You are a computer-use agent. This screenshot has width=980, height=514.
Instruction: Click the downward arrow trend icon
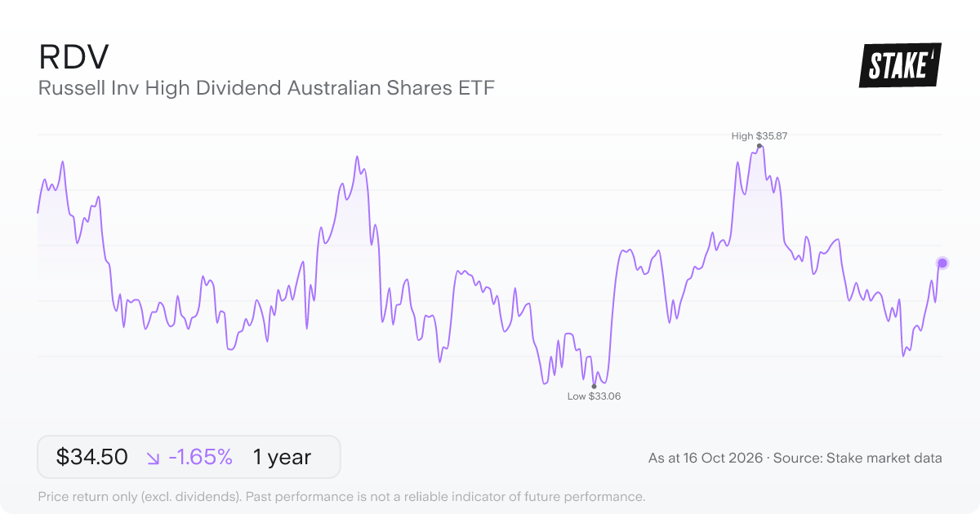[153, 458]
